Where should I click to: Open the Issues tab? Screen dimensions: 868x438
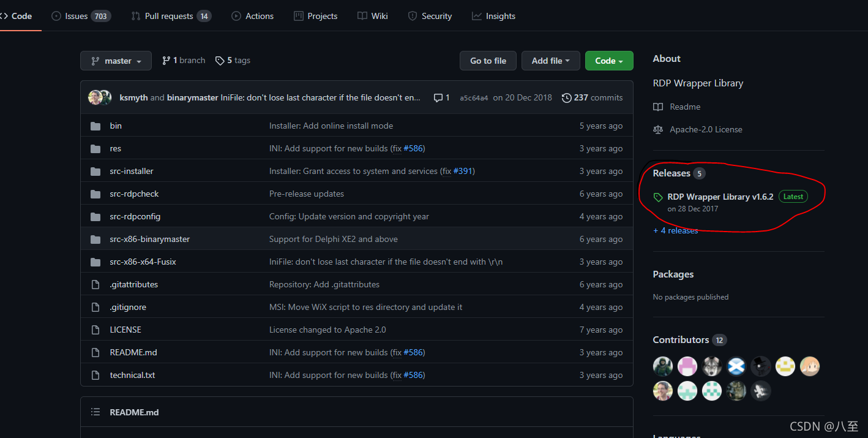coord(81,16)
